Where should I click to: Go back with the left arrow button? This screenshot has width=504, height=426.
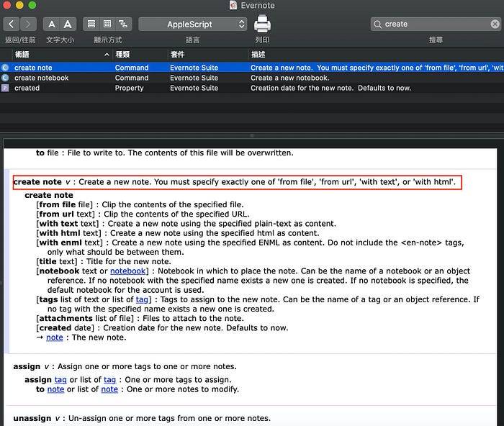12,24
